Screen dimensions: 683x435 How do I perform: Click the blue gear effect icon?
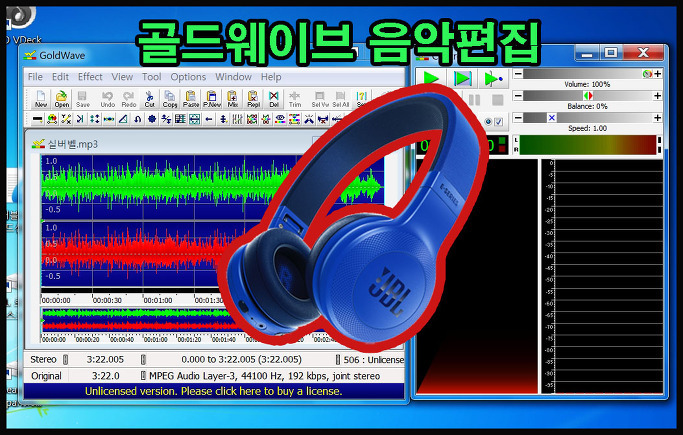152,118
